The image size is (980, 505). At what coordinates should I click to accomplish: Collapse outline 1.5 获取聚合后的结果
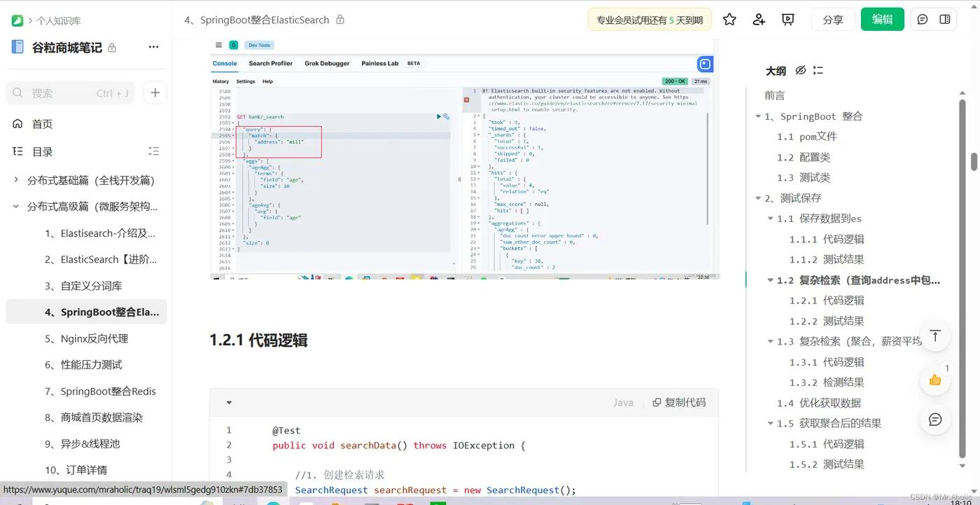click(771, 424)
